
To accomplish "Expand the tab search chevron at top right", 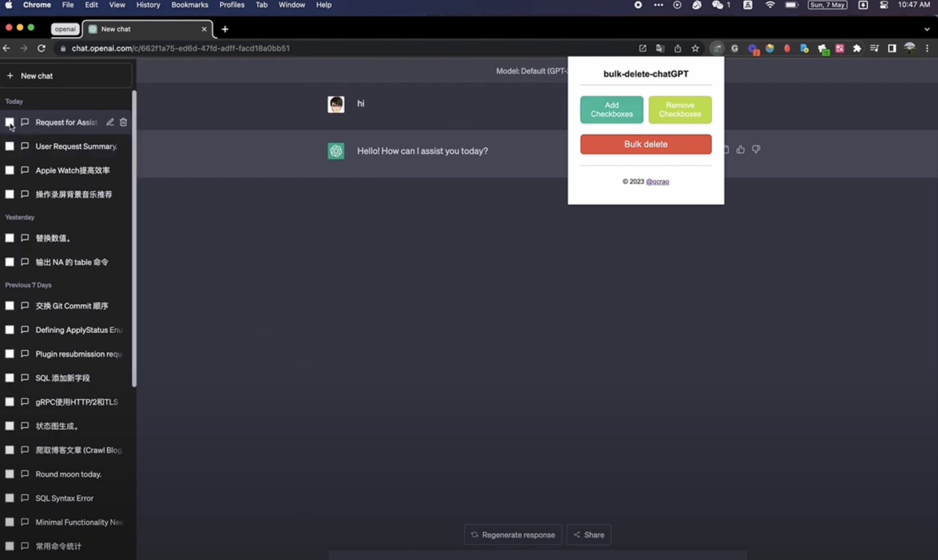I will tap(927, 29).
